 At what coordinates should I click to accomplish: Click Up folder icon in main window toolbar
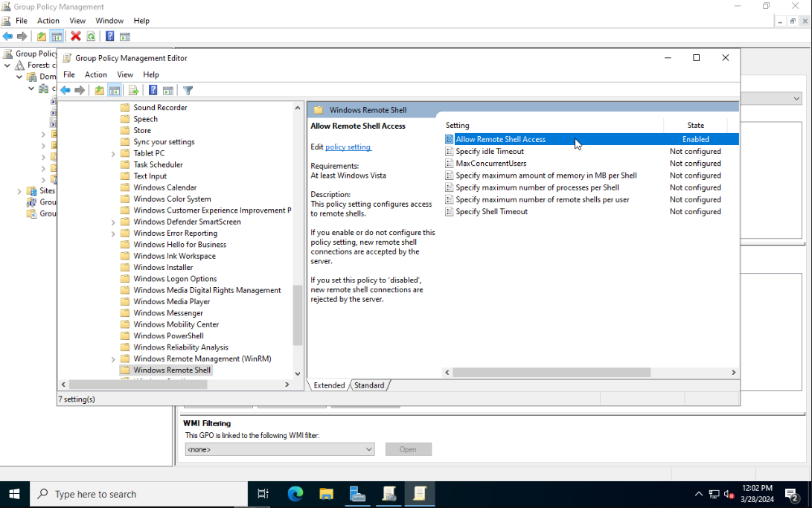[42, 36]
